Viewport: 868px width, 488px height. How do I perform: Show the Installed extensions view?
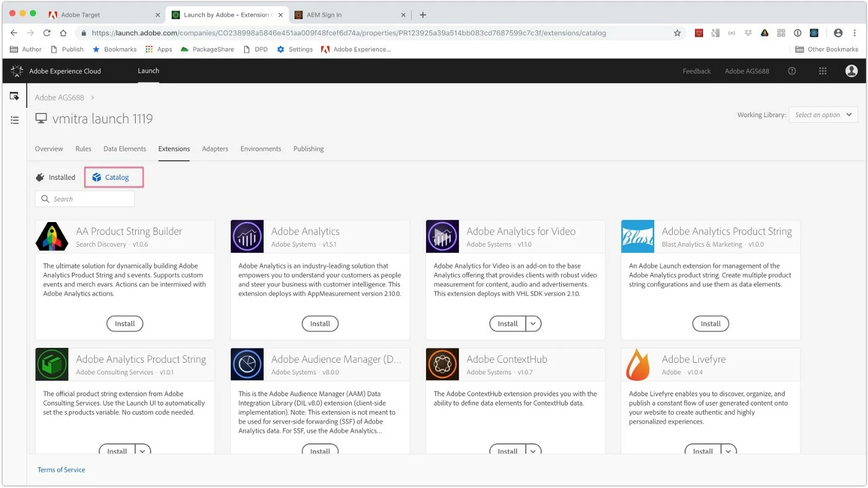56,177
